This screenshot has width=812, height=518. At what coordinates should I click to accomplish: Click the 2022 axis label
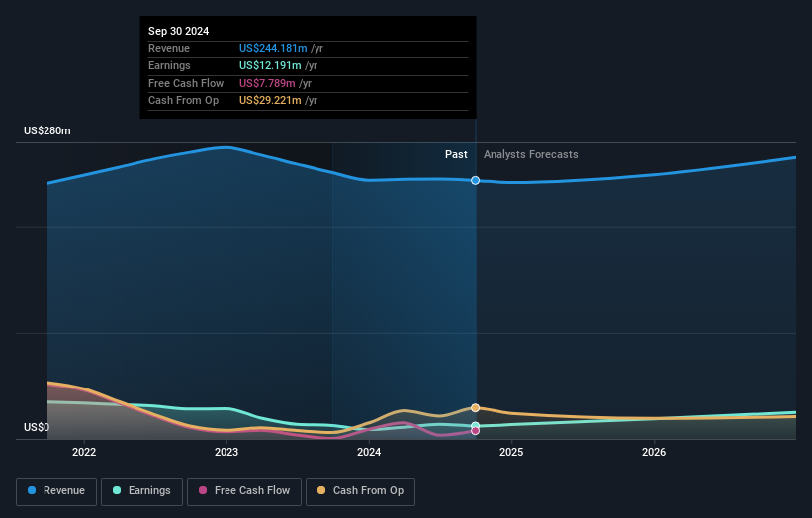click(x=84, y=453)
